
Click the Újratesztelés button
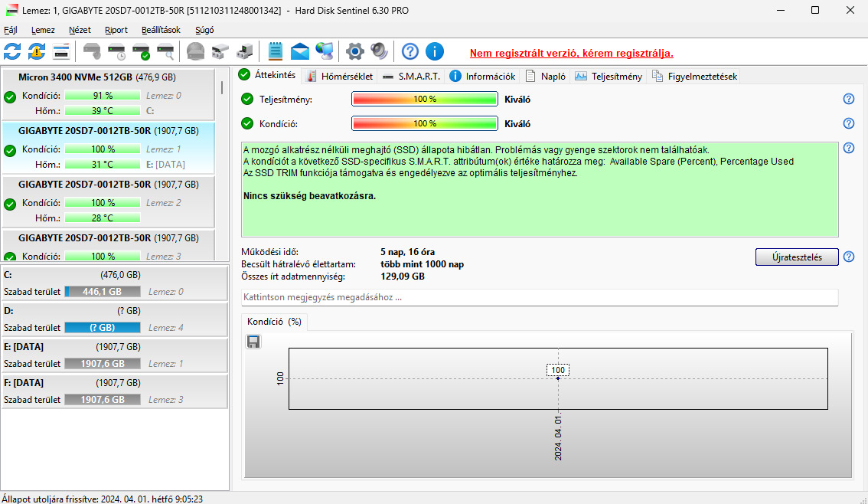pos(797,257)
